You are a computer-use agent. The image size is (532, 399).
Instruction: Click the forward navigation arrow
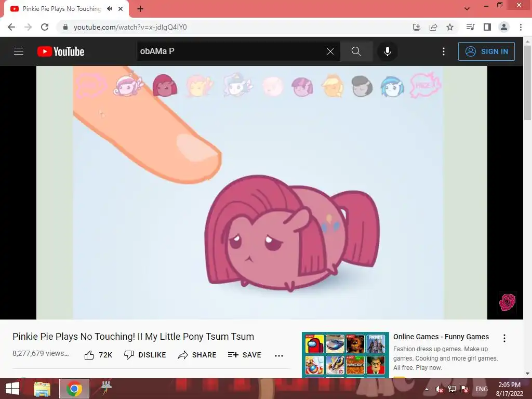click(x=28, y=27)
